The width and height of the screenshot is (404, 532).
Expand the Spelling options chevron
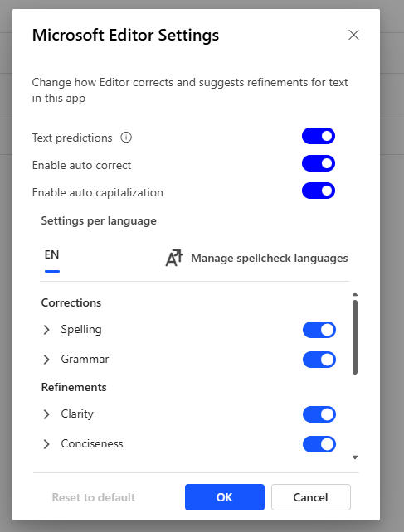(x=46, y=330)
